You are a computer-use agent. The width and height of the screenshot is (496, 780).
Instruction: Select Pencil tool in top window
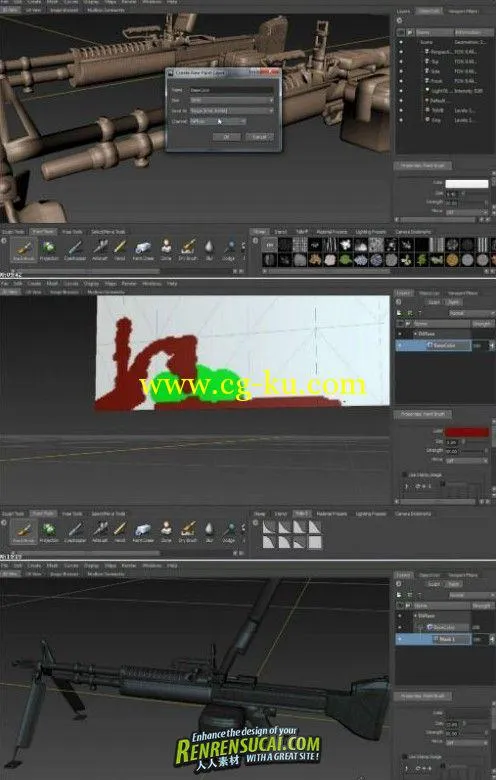pos(120,250)
